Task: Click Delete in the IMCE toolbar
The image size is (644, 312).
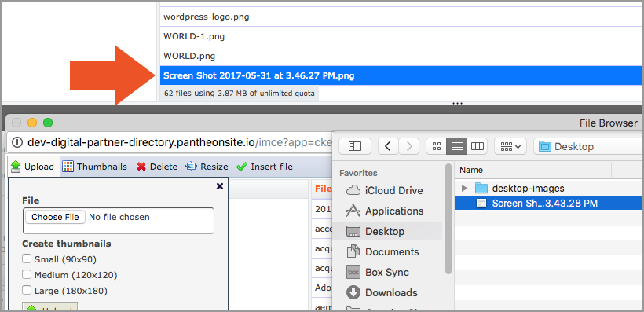Action: (x=157, y=167)
